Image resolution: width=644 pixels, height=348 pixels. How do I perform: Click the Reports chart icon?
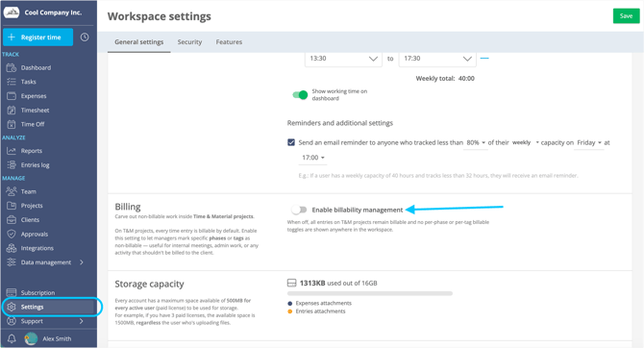point(12,151)
